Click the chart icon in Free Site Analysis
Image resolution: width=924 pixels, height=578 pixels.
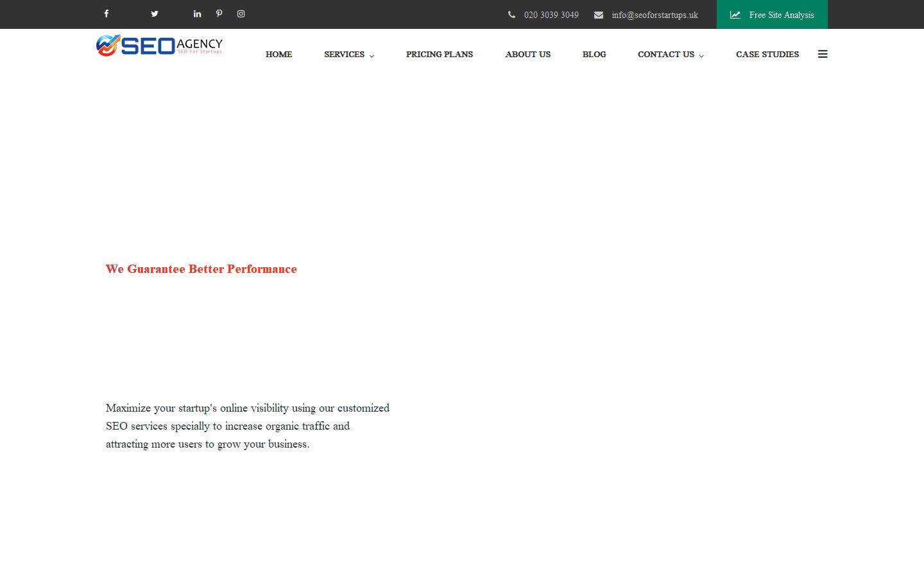click(735, 14)
